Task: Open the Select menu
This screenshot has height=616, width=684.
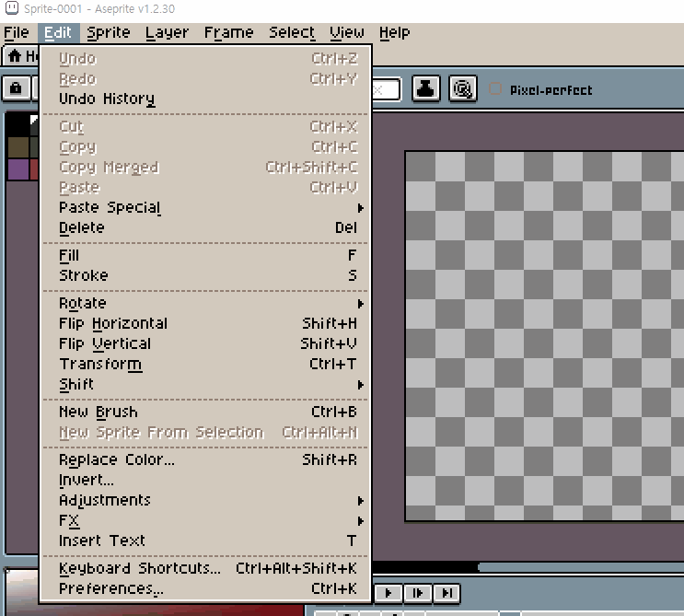Action: pyautogui.click(x=292, y=33)
